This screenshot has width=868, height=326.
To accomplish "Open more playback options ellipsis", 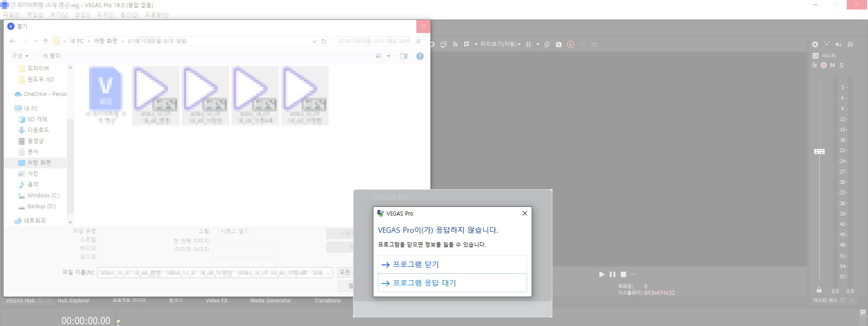I will click(x=632, y=274).
